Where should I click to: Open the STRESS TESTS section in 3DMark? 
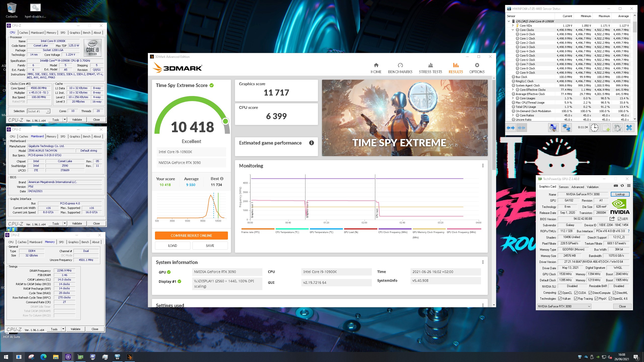pos(430,68)
